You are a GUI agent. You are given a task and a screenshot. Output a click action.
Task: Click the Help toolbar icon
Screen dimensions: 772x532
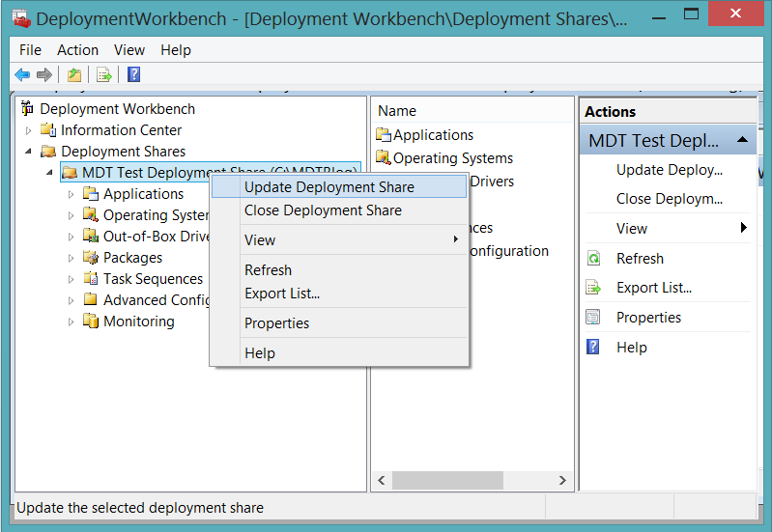pyautogui.click(x=134, y=74)
